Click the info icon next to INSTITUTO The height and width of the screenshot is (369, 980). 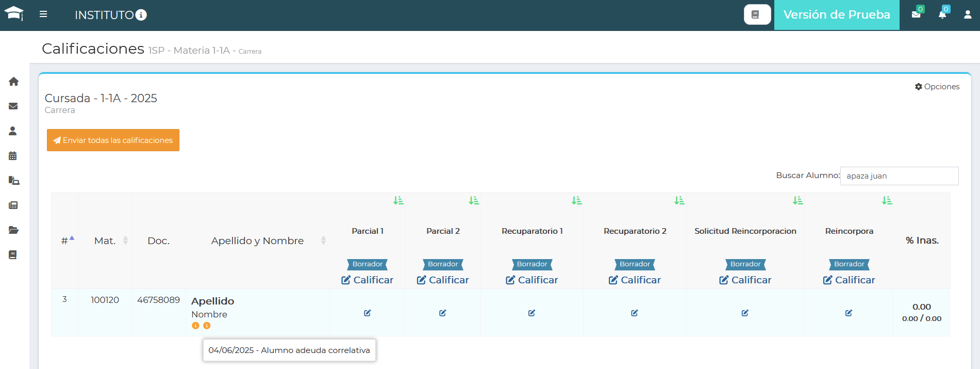coord(141,15)
